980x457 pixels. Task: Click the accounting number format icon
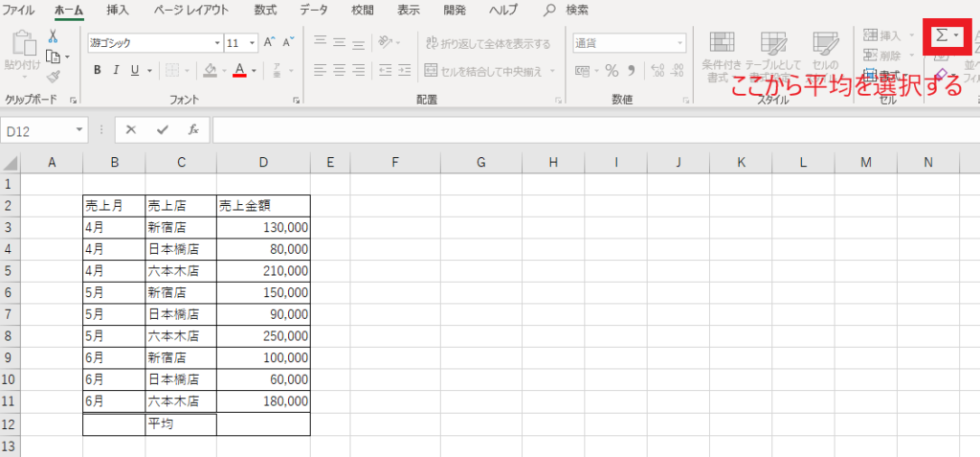583,70
